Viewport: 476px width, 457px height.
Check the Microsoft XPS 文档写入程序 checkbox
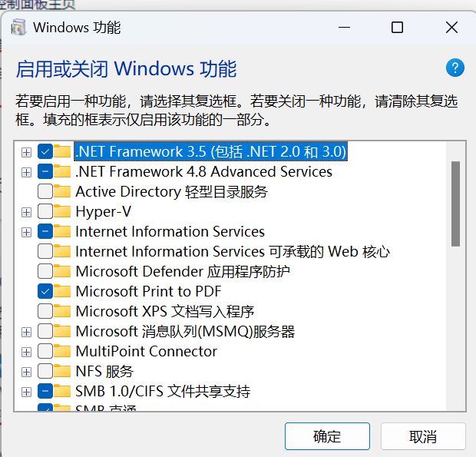click(x=45, y=311)
